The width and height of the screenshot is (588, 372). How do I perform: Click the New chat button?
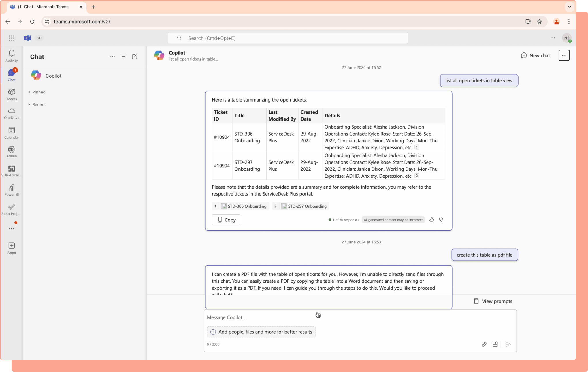[x=536, y=55]
